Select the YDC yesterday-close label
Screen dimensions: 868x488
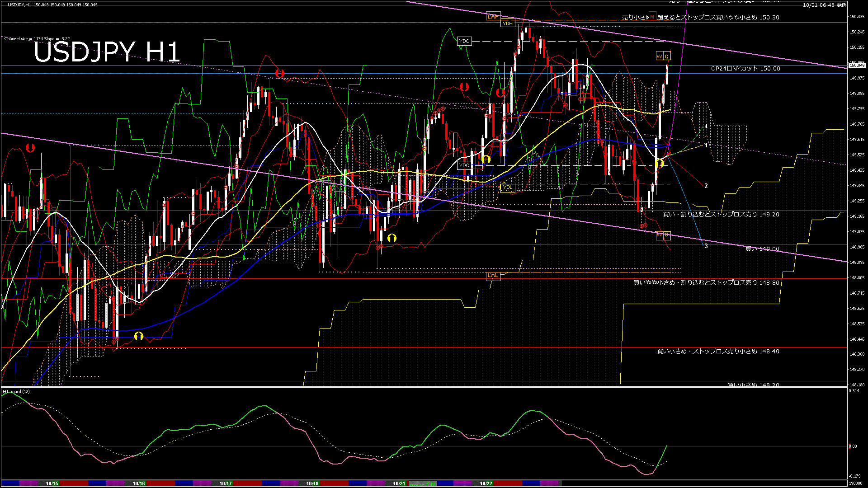click(x=464, y=165)
